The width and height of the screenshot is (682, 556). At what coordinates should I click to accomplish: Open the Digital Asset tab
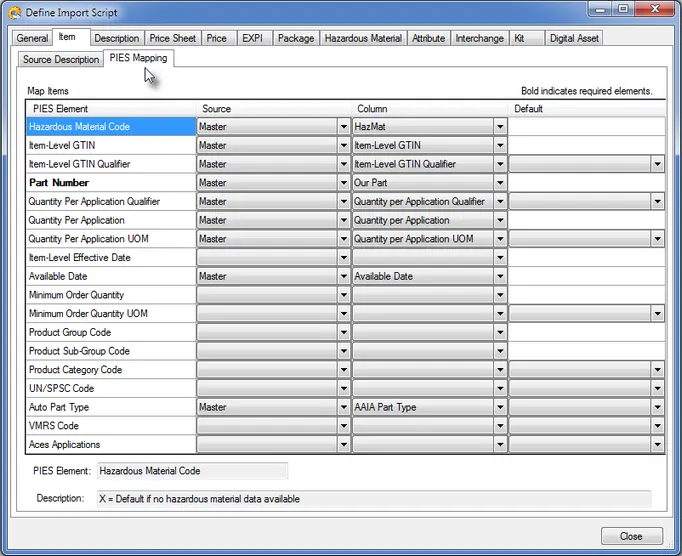tap(575, 39)
